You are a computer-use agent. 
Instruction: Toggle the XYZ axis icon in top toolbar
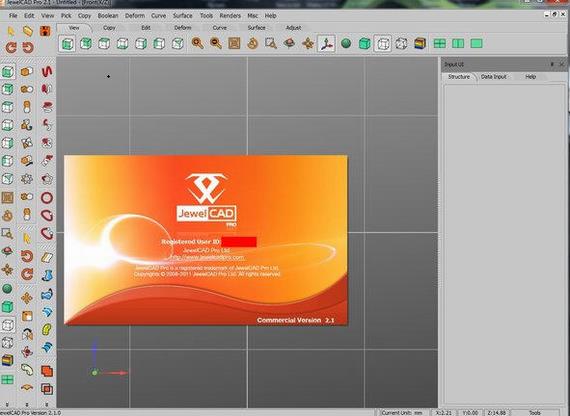[x=326, y=44]
